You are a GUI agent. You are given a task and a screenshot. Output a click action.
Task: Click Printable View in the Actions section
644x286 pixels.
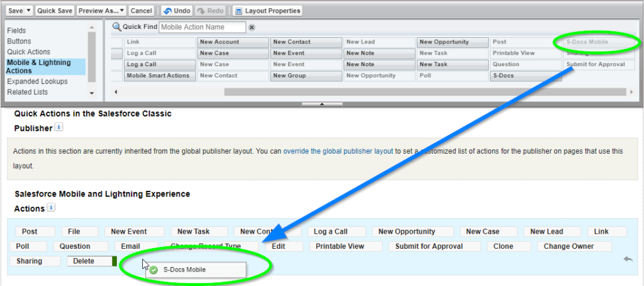pos(346,246)
